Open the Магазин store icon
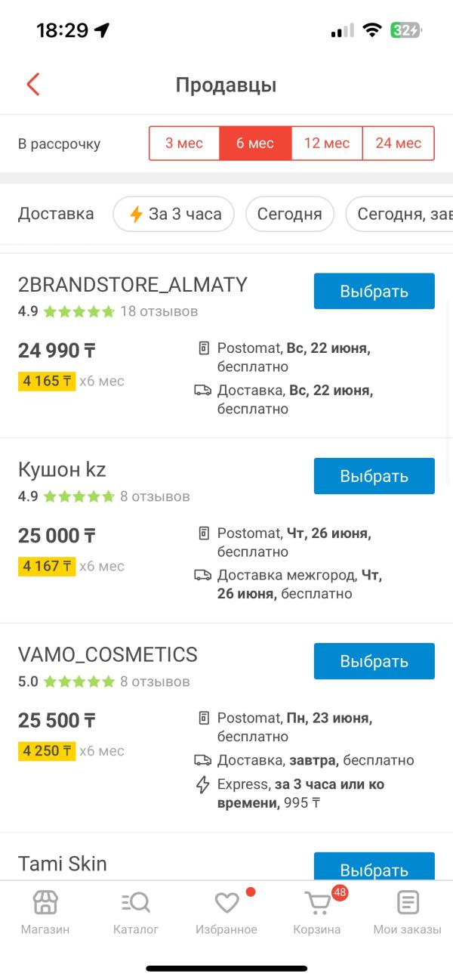 [x=45, y=902]
